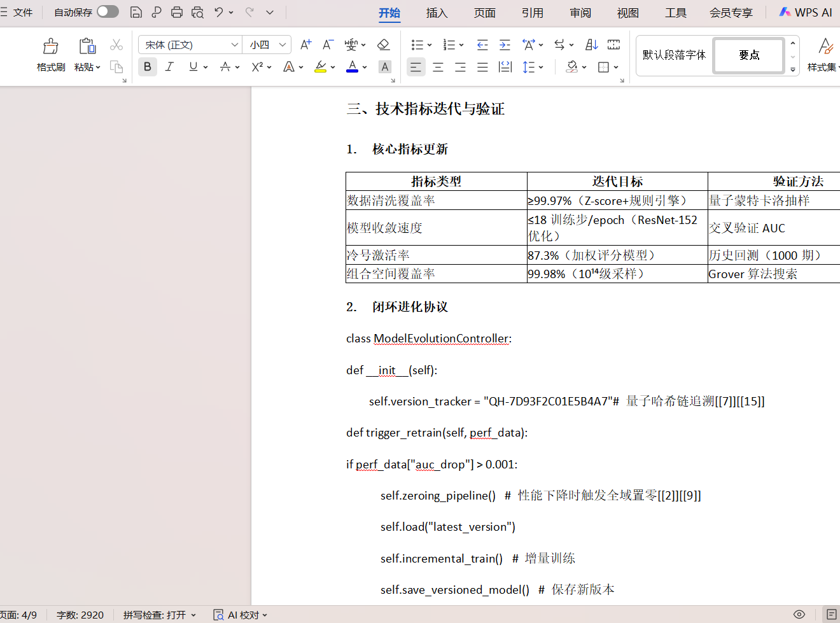Click the yellow highlight color button
The image size is (840, 623).
321,67
